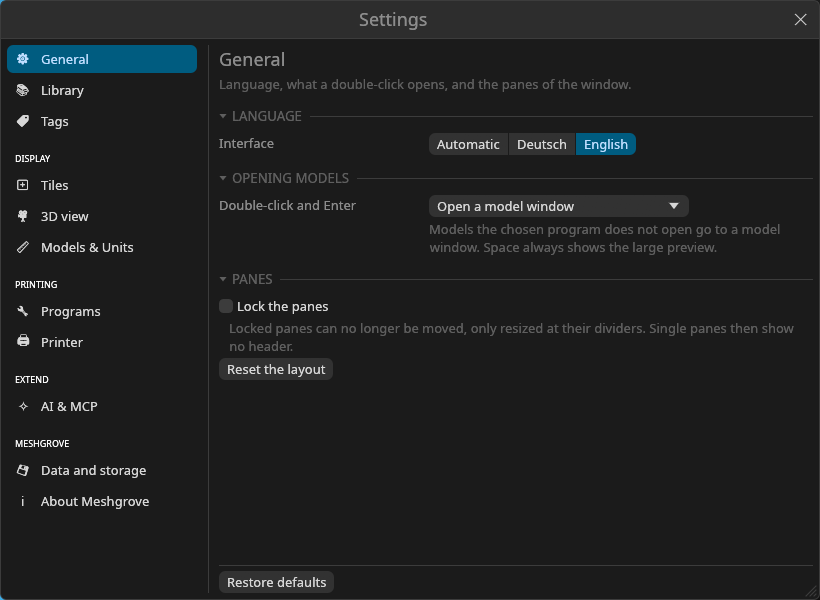Open the Double-click and Enter dropdown
This screenshot has width=820, height=600.
tap(559, 206)
